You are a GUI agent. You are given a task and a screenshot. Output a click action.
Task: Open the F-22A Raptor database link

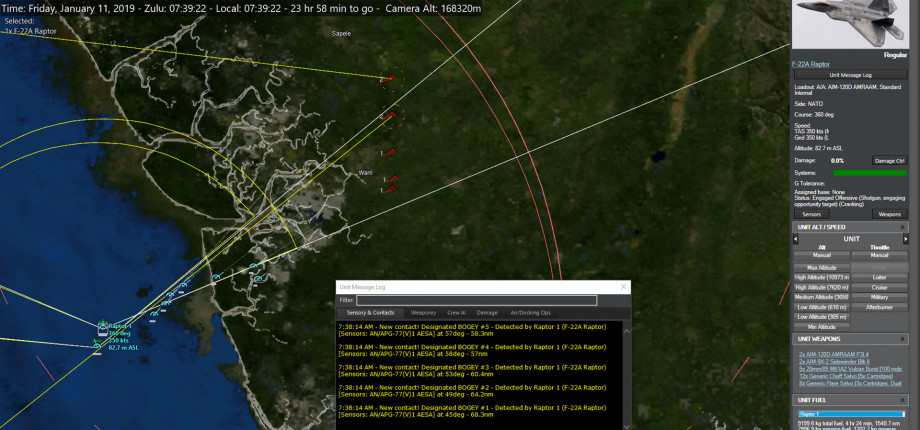pyautogui.click(x=811, y=64)
